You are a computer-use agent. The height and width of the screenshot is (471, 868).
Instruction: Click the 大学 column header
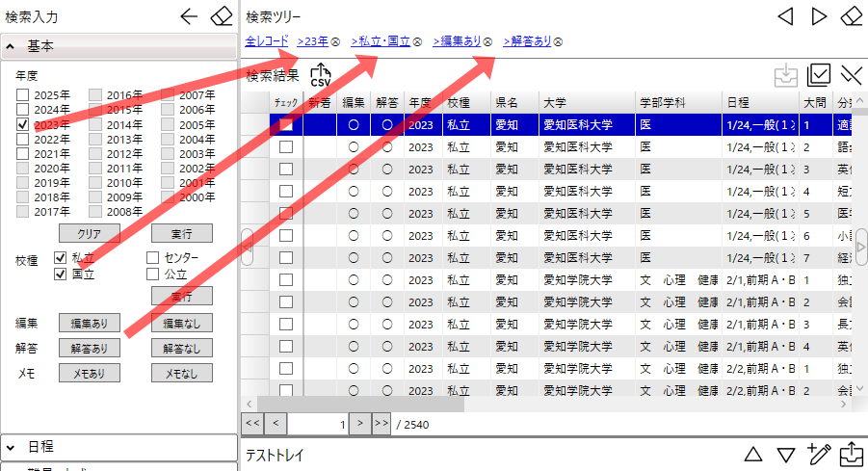[x=587, y=103]
